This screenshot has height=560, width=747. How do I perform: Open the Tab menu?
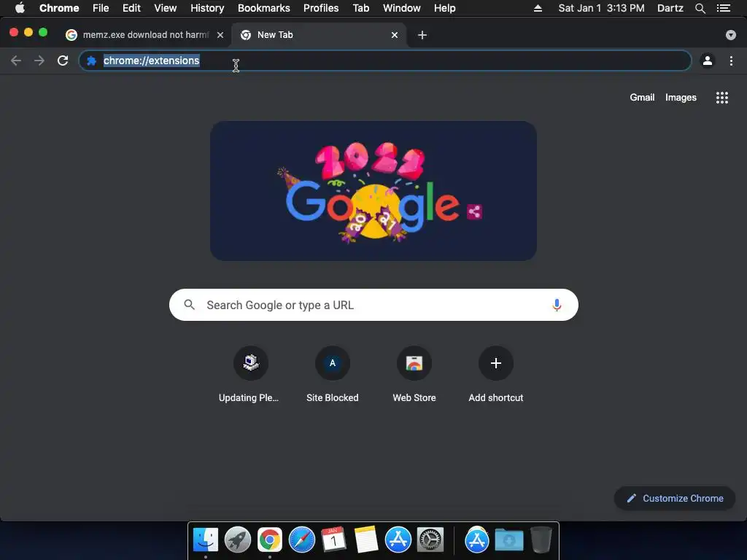[360, 8]
